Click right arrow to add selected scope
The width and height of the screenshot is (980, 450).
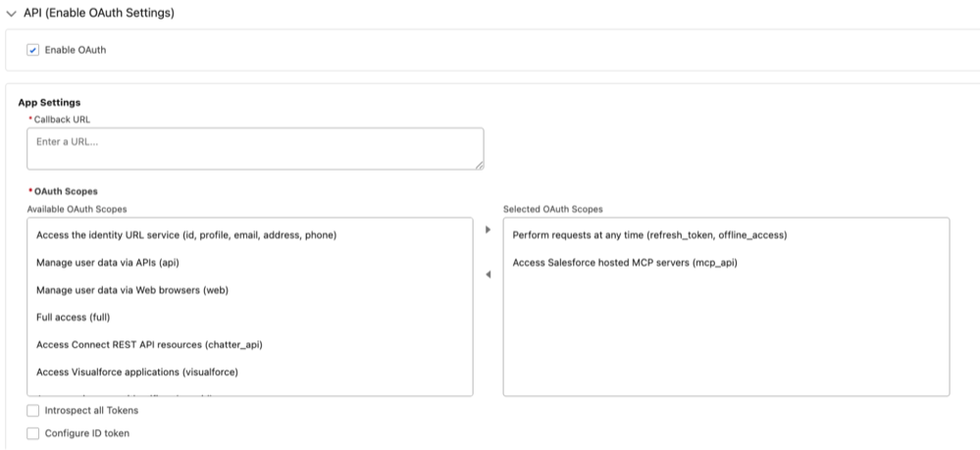(489, 230)
